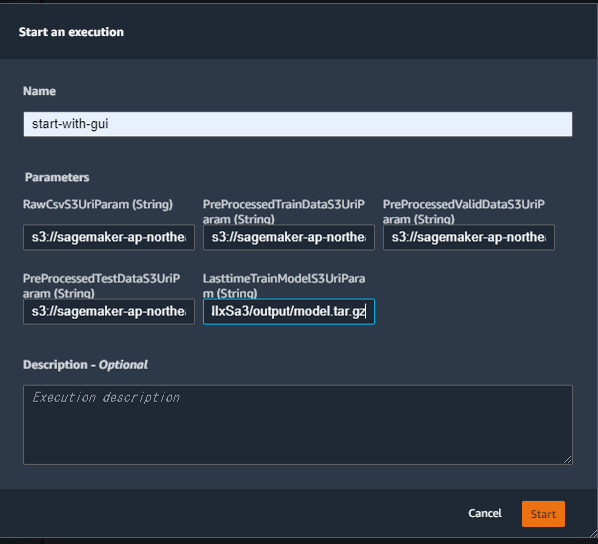Viewport: 598px width, 544px height.
Task: Click the Description - Optional label
Action: pyautogui.click(x=85, y=365)
